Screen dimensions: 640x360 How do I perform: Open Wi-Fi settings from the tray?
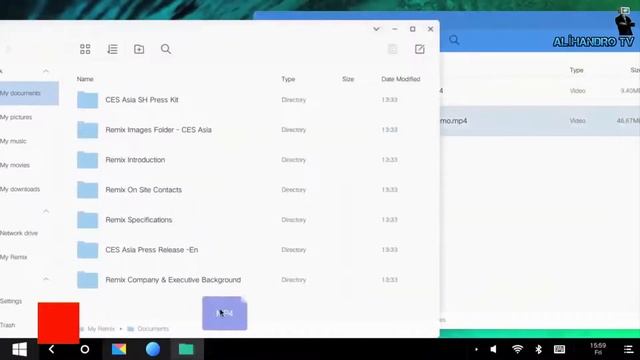click(x=517, y=349)
